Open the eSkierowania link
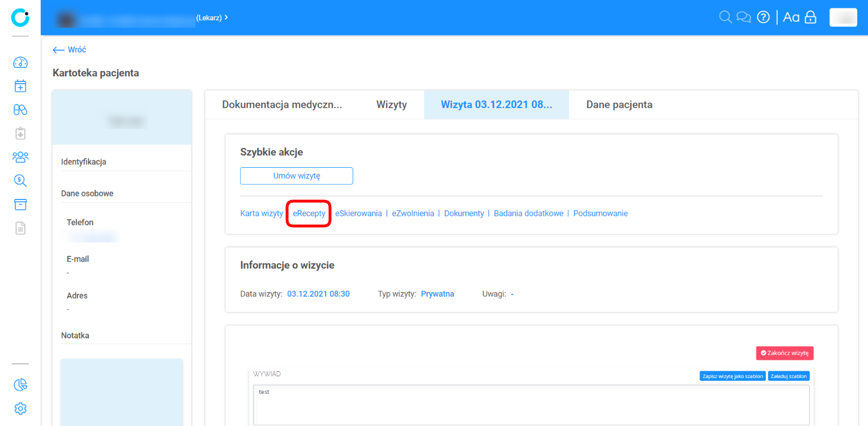 coord(358,214)
